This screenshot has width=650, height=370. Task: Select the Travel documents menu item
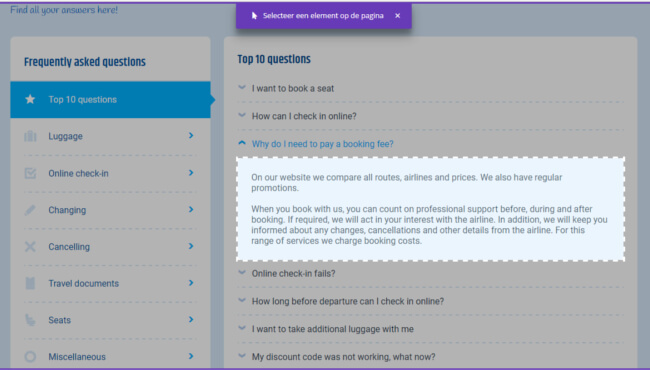110,283
